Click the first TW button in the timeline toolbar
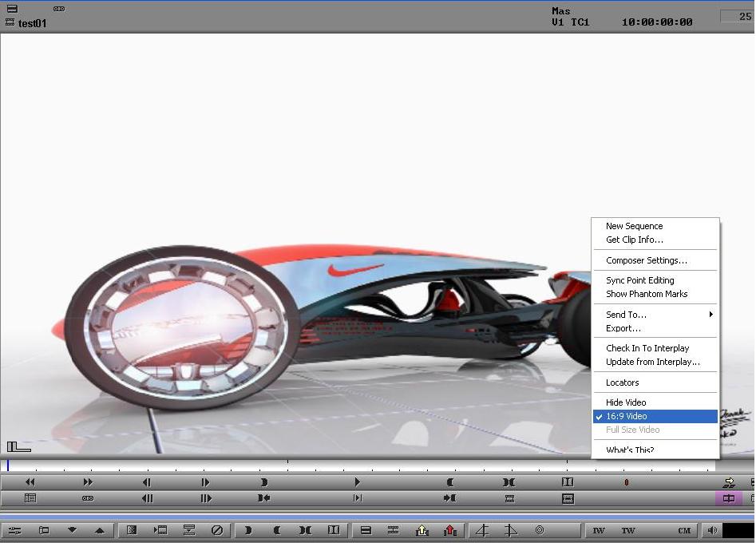Screen dimensions: 756x543 [x=599, y=530]
